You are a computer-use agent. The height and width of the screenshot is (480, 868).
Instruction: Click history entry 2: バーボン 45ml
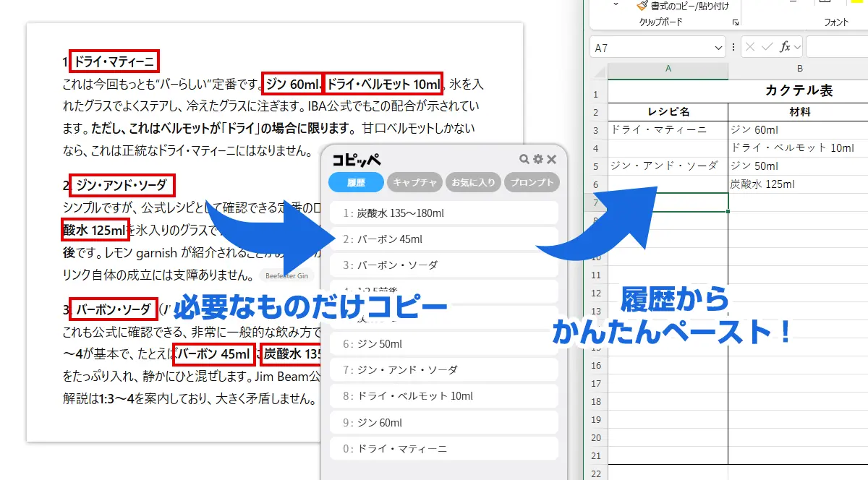(443, 239)
